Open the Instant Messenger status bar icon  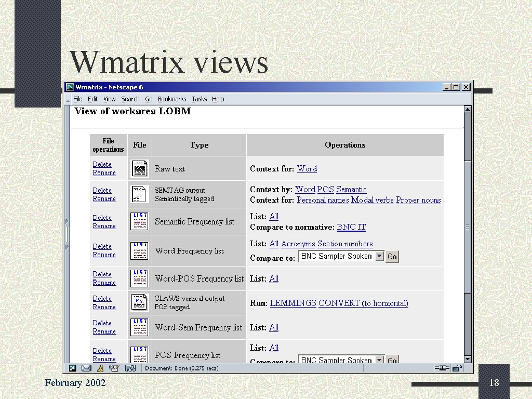click(100, 368)
